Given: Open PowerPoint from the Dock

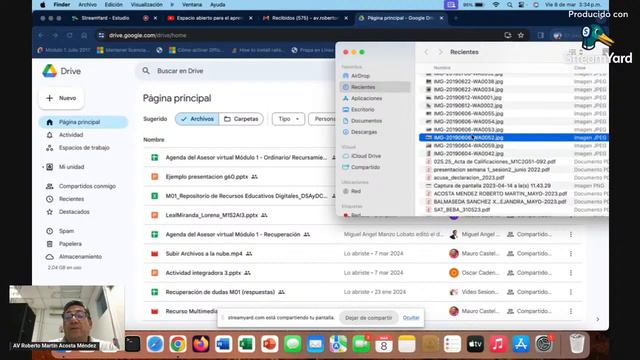Looking at the screenshot, I should pos(269,344).
